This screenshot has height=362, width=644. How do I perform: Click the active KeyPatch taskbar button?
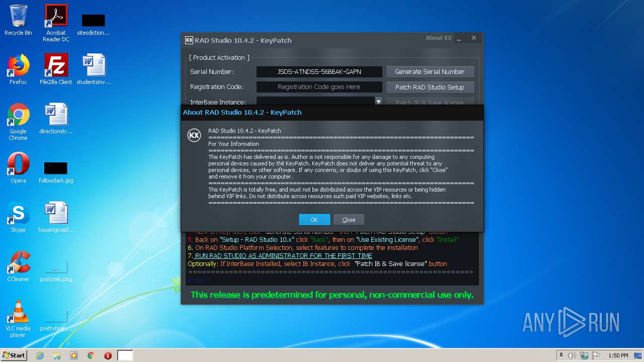point(125,355)
